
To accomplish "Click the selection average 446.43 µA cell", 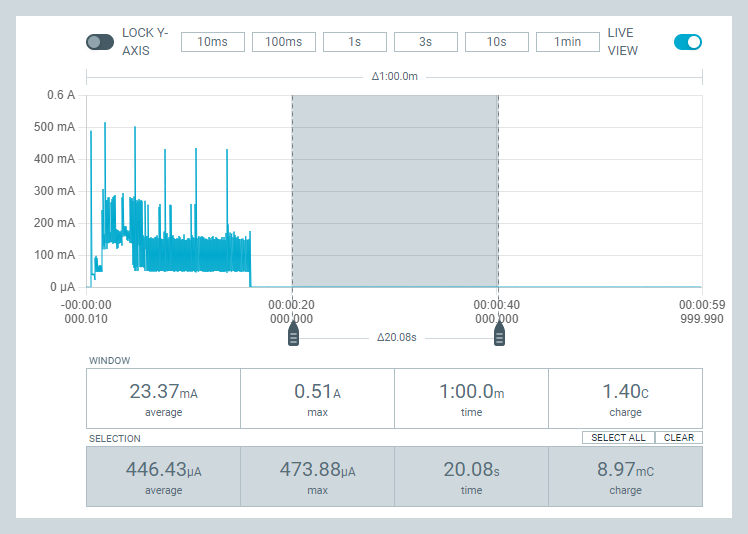I will tap(164, 476).
